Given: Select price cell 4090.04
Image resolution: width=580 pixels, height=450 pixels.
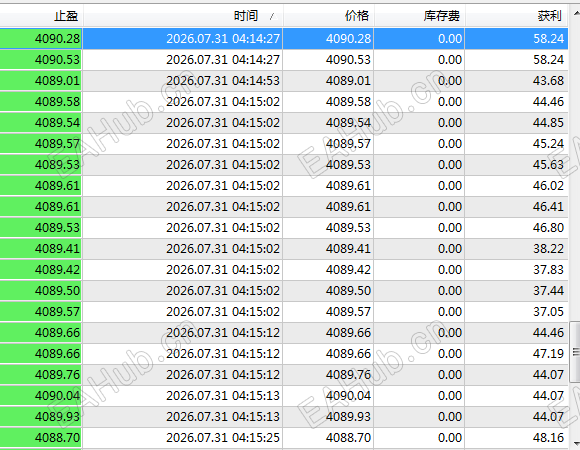Looking at the screenshot, I should [328, 396].
